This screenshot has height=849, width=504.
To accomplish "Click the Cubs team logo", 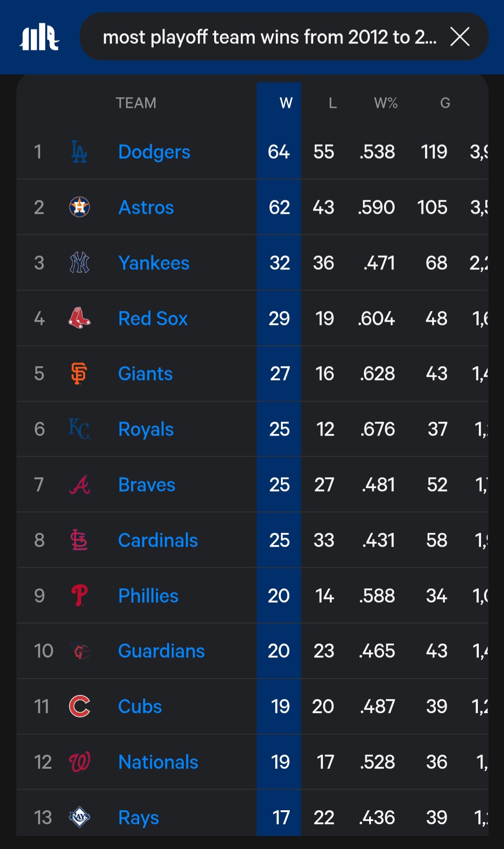I will pyautogui.click(x=79, y=706).
